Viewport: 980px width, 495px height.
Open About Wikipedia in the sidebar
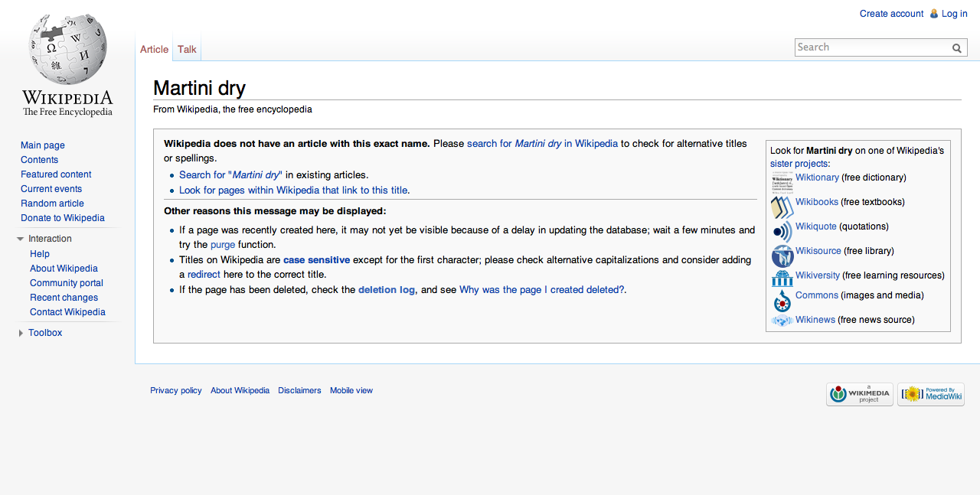pyautogui.click(x=64, y=269)
